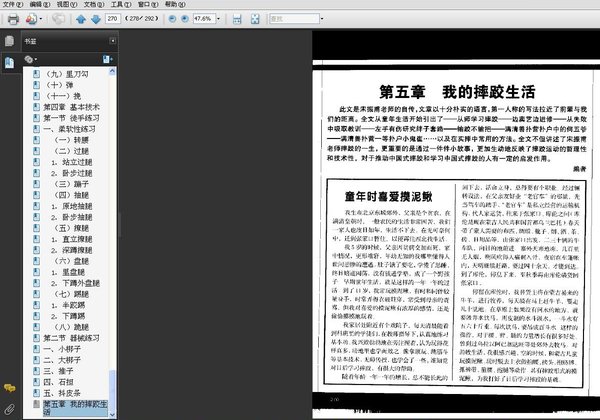Click bookmark icon beside (六) 盘腿
Image resolution: width=600 pixels, height=420 pixels.
click(36, 261)
